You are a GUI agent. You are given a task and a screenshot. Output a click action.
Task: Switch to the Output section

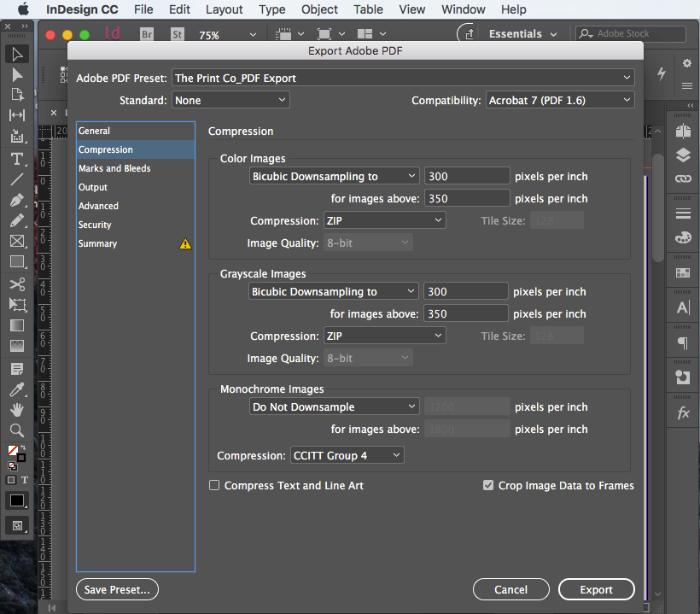click(x=136, y=187)
